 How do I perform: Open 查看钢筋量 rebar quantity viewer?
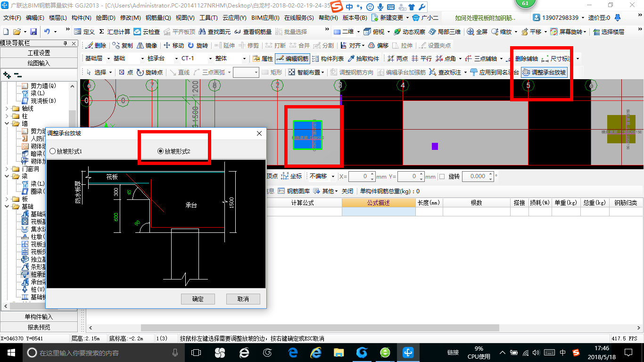pyautogui.click(x=253, y=32)
